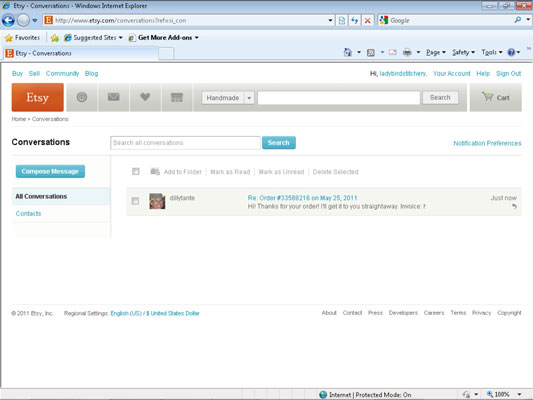Click the browser Back arrow button

click(x=8, y=20)
